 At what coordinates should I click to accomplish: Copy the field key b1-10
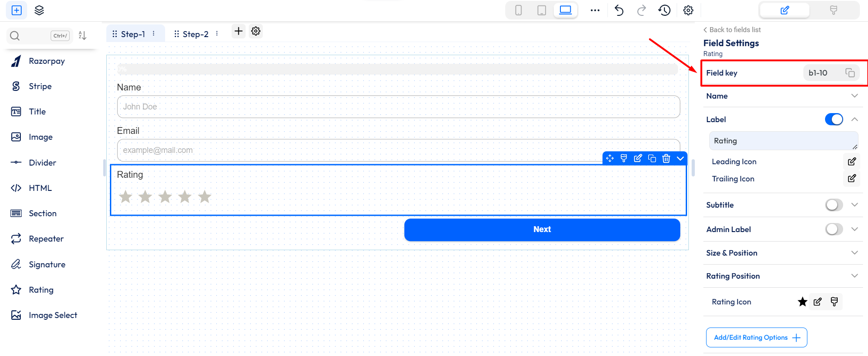(850, 73)
